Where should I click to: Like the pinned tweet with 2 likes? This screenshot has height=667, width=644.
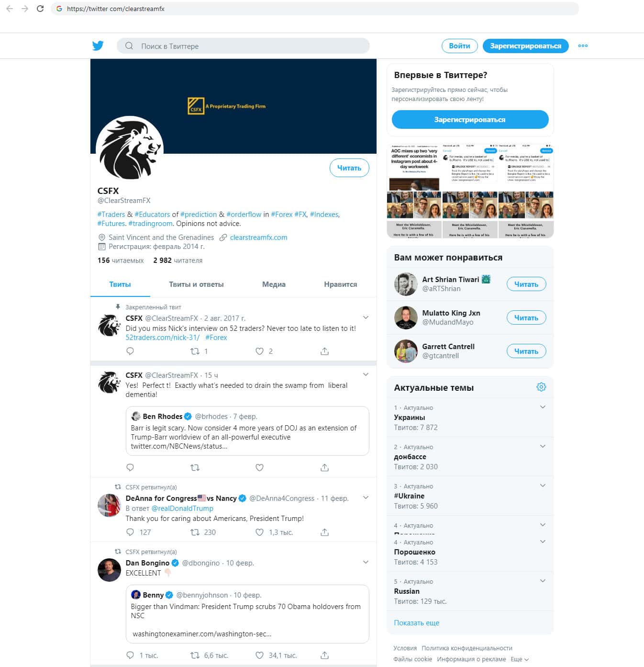(x=259, y=351)
